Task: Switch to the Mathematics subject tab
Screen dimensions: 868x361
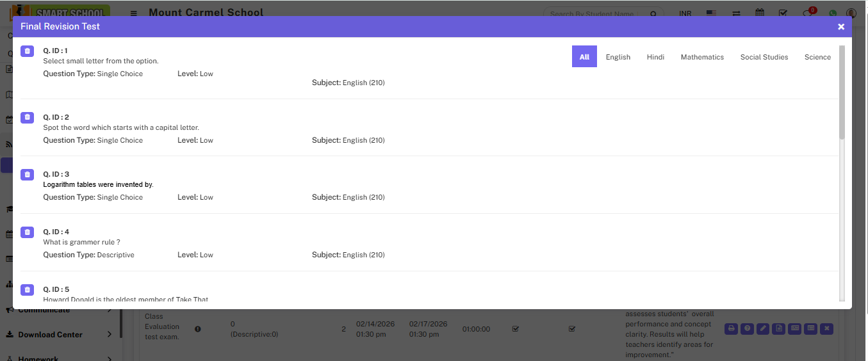Action: (x=702, y=57)
